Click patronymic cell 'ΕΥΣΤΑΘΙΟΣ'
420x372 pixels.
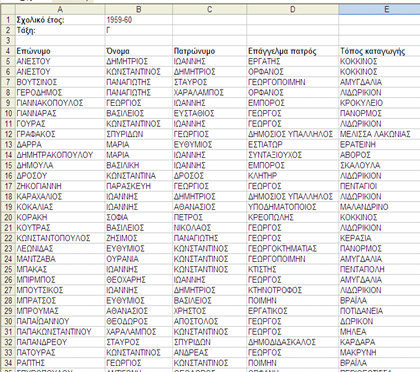pos(210,113)
